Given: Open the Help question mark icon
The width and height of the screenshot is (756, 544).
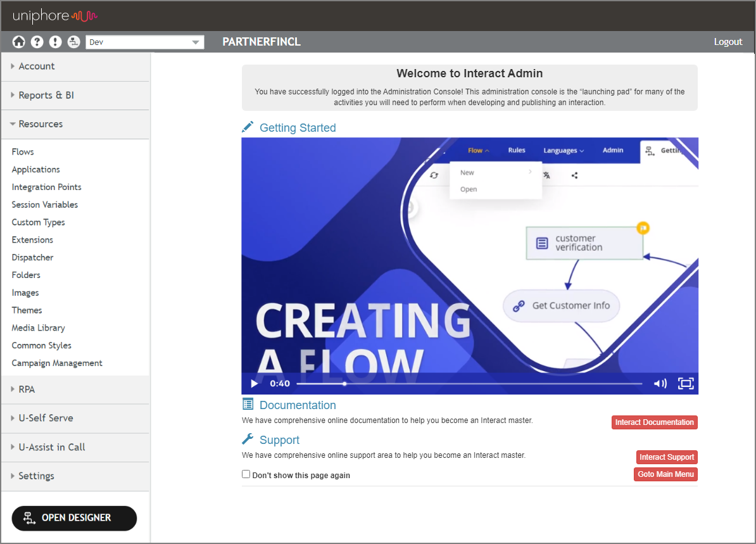Looking at the screenshot, I should pyautogui.click(x=37, y=42).
